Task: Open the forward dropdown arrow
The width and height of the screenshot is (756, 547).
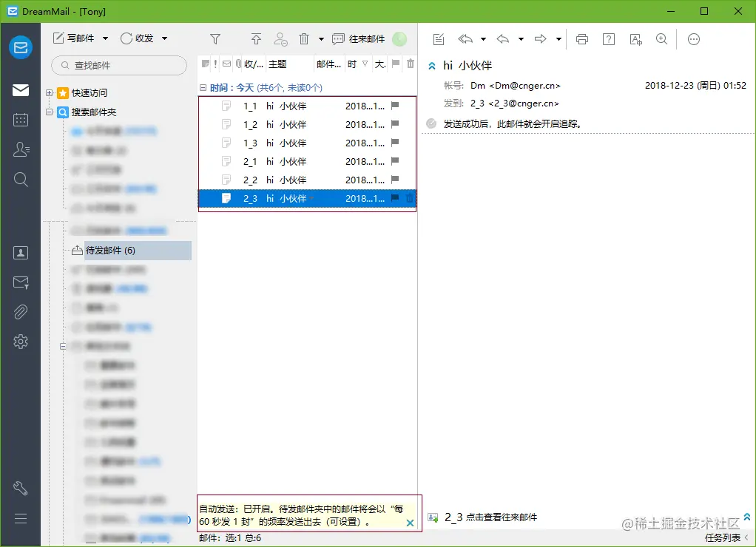Action: (x=558, y=39)
